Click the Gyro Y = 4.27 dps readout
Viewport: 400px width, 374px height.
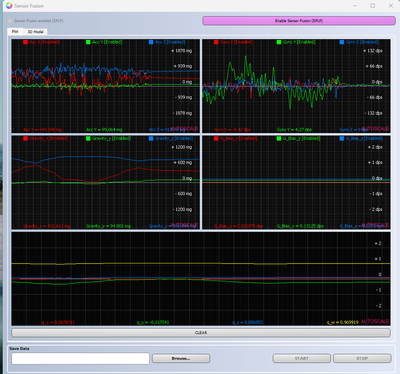[x=294, y=130]
